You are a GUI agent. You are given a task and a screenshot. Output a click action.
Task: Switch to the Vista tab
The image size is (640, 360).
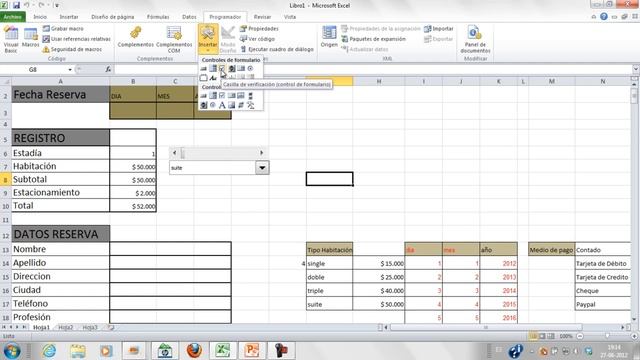tap(290, 17)
